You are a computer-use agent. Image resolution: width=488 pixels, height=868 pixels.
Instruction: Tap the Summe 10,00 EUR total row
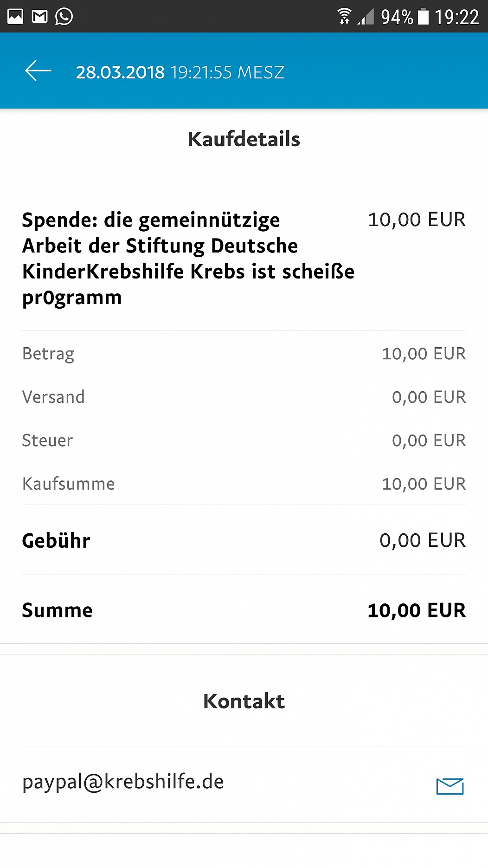point(244,610)
